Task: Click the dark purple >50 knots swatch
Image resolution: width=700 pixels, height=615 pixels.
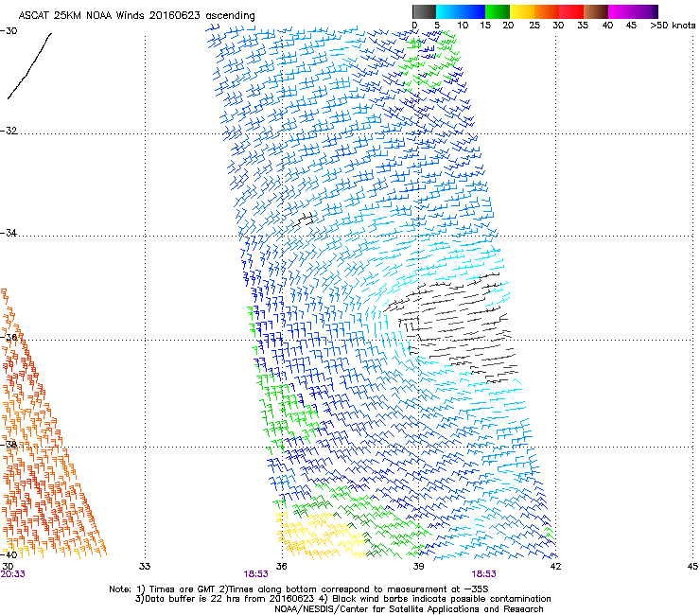Action: (656, 11)
